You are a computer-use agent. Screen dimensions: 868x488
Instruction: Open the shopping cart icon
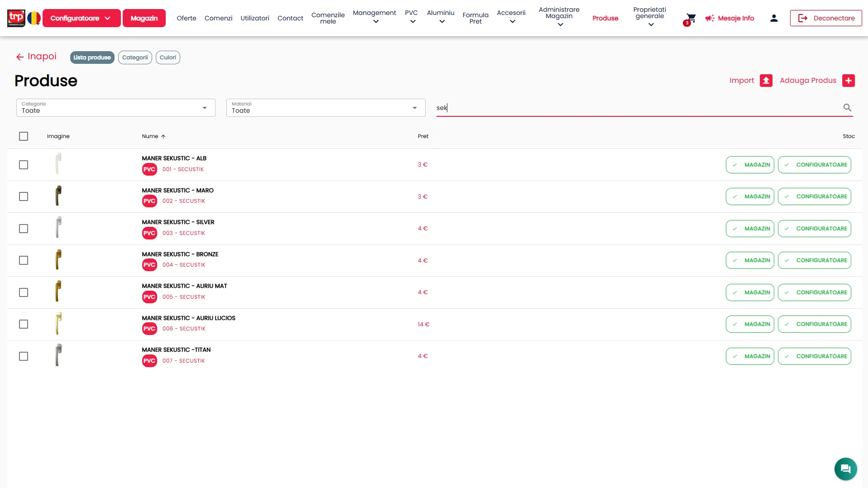[x=691, y=18]
